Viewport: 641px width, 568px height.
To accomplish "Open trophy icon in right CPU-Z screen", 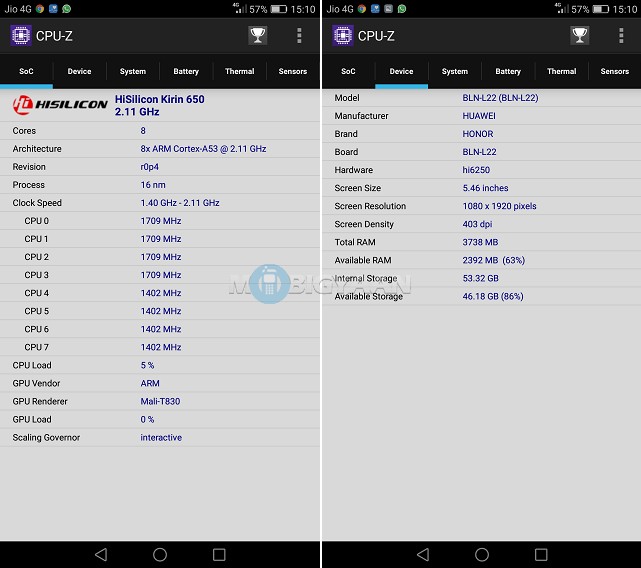I will (x=579, y=36).
